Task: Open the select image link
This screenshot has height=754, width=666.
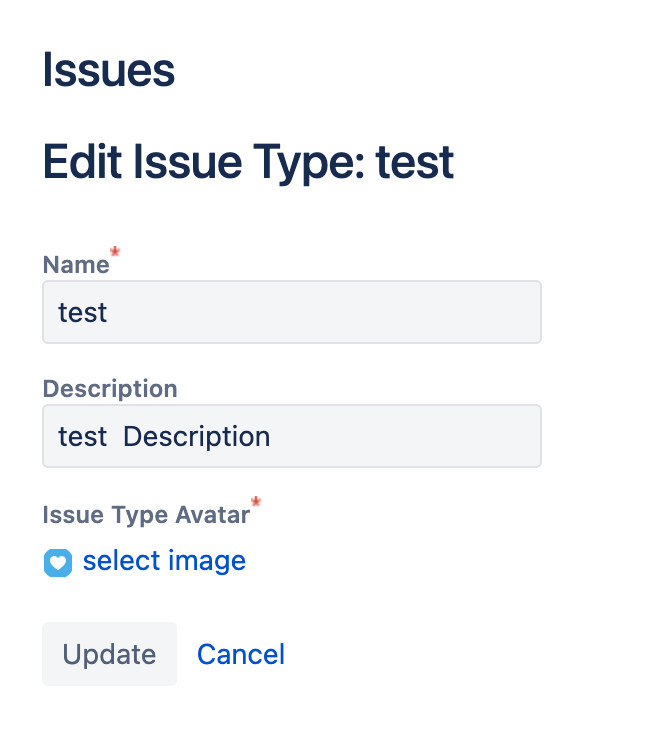Action: [x=164, y=561]
